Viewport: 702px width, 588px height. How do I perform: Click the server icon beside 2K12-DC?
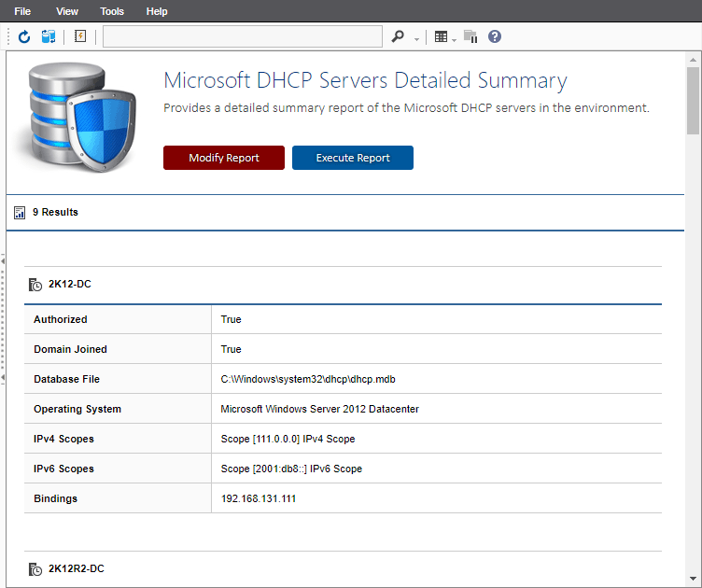(x=35, y=285)
